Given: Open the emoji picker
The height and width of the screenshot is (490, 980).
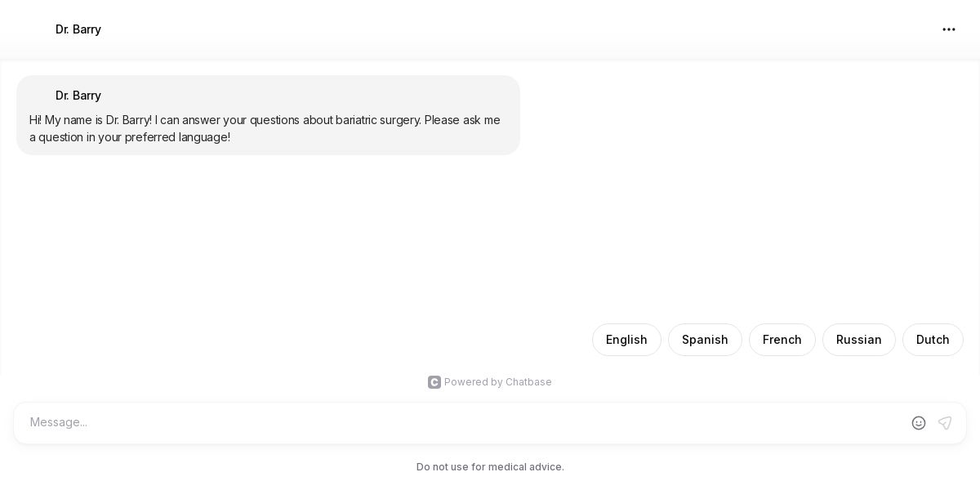Looking at the screenshot, I should [919, 423].
